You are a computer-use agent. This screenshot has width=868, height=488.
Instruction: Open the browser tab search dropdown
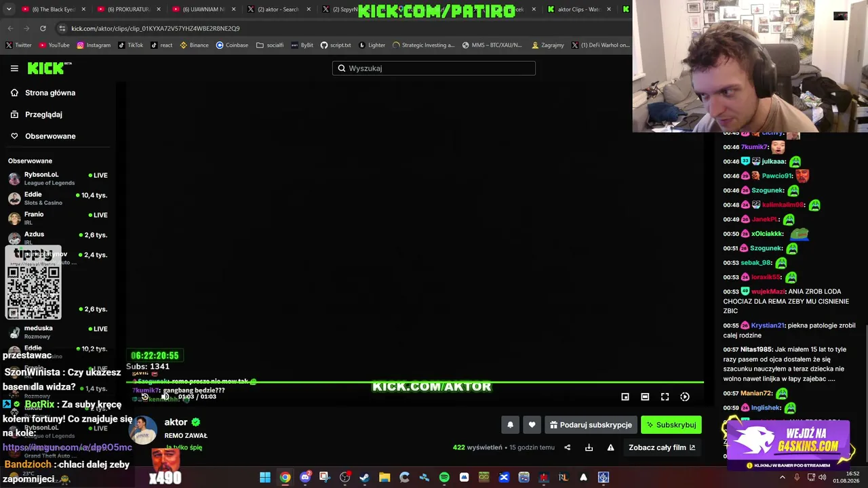(8, 9)
